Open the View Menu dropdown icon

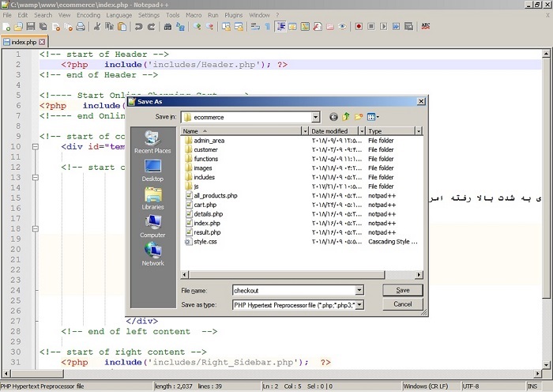[x=373, y=117]
